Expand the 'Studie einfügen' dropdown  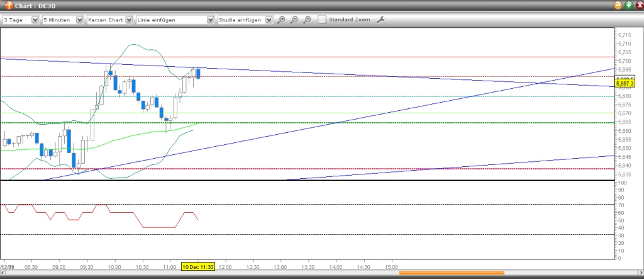pyautogui.click(x=269, y=20)
